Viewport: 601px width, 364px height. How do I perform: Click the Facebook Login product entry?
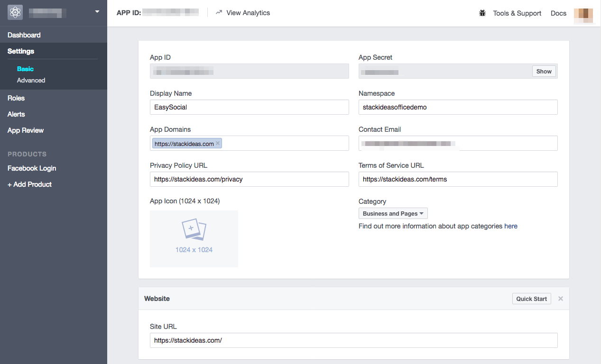tap(32, 168)
